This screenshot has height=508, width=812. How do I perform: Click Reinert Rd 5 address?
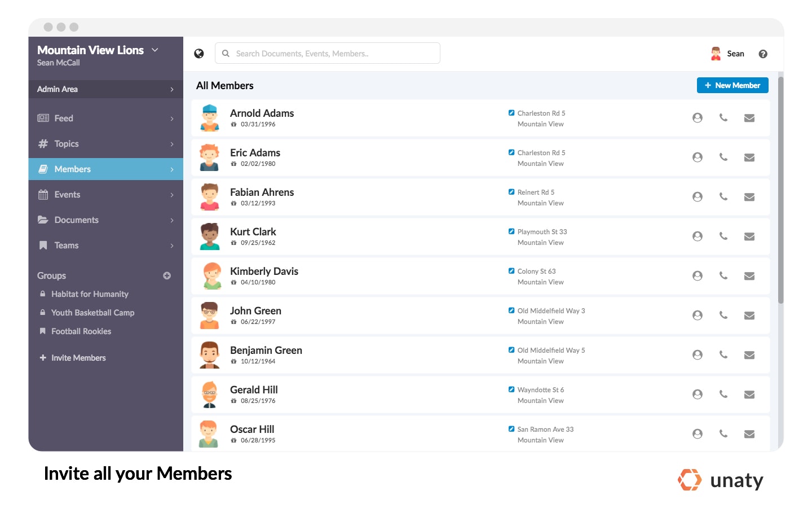(536, 192)
